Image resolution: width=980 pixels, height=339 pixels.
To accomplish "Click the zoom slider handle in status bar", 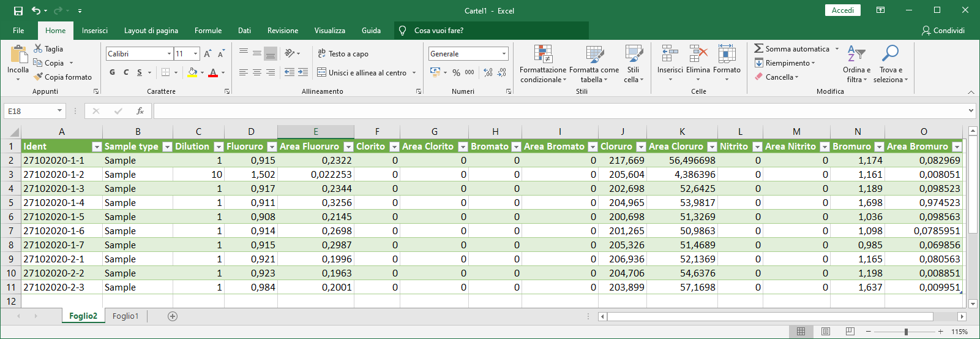I will (906, 332).
